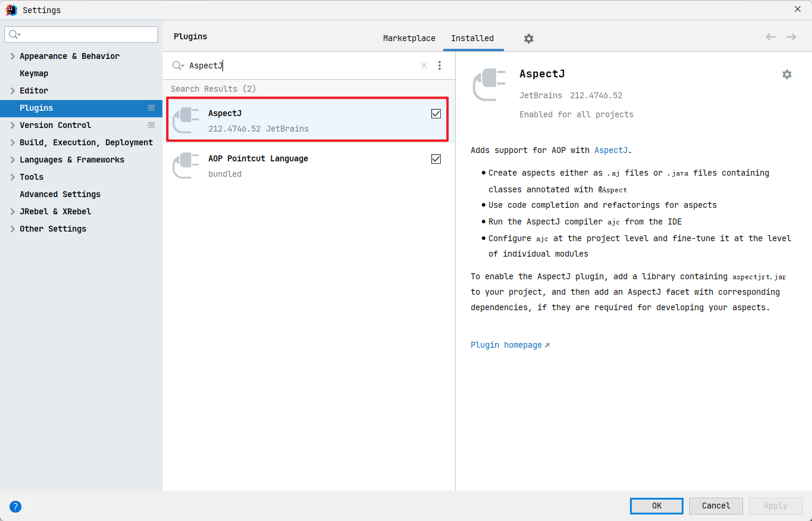Screen dimensions: 812x521
Task: Open the plugins gear settings menu
Action: pos(529,39)
